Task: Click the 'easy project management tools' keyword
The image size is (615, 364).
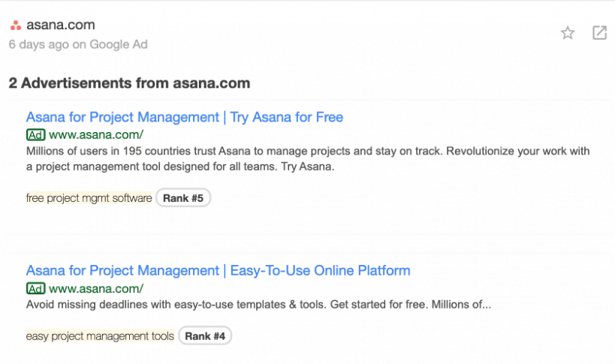Action: tap(100, 335)
